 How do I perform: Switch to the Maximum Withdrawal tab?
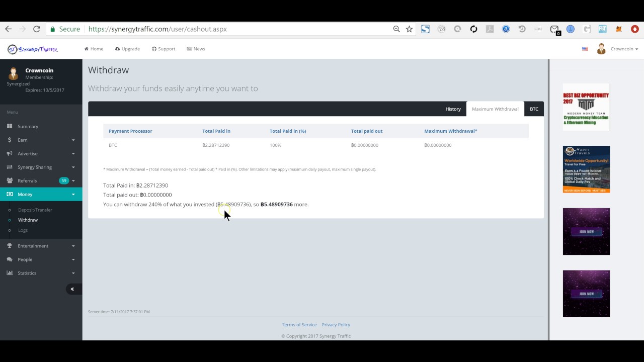coord(495,109)
